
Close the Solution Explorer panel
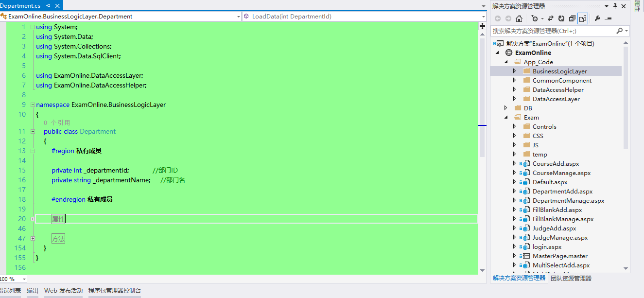pyautogui.click(x=624, y=6)
